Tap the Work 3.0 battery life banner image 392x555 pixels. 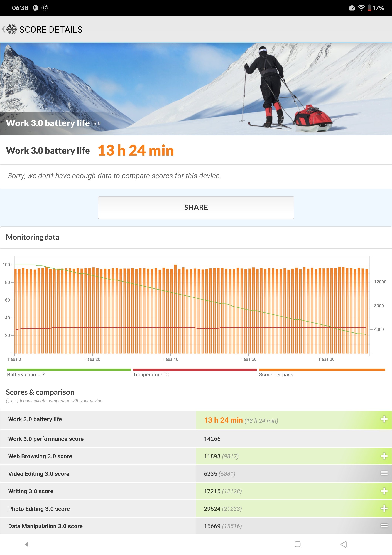196,89
